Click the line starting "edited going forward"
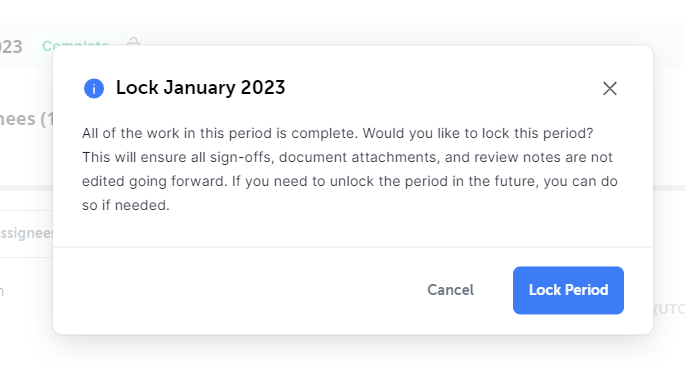This screenshot has height=368, width=685. 349,181
